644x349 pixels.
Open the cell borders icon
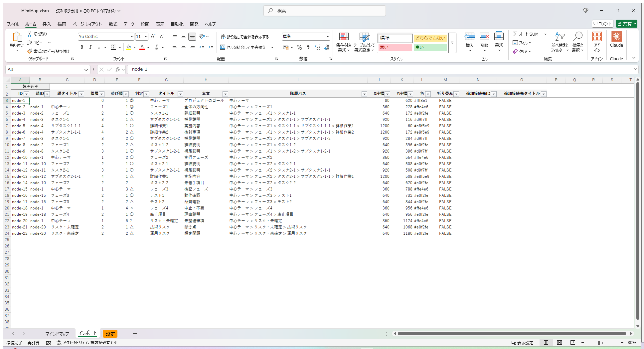[x=114, y=47]
